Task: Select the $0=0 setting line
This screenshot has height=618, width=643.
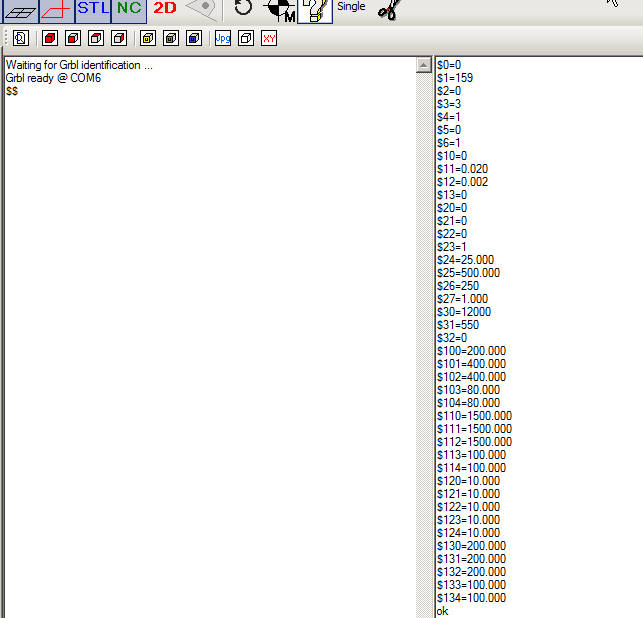Action: (449, 65)
